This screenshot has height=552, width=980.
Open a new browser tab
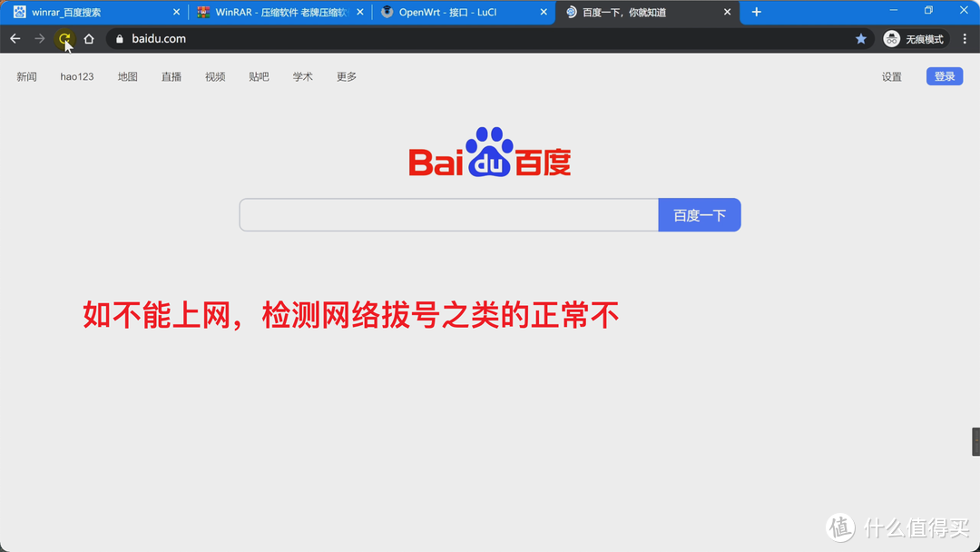pos(756,12)
